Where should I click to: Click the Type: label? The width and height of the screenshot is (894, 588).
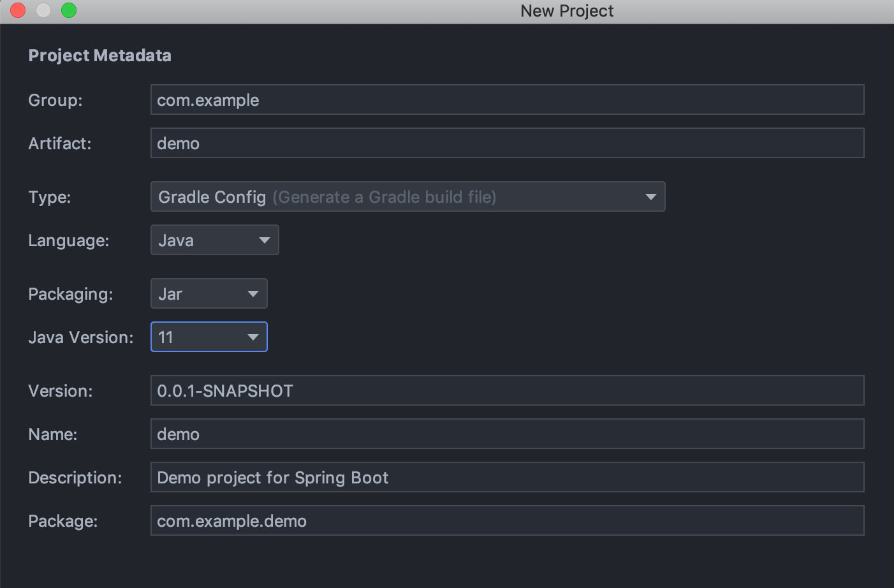[50, 197]
